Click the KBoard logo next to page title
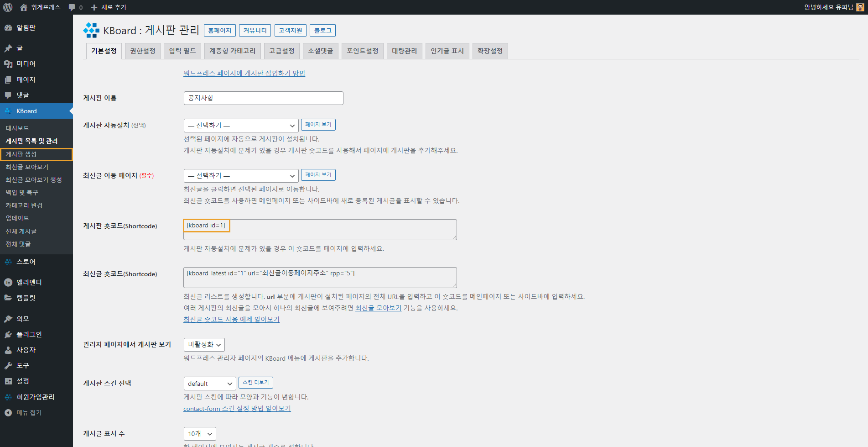The width and height of the screenshot is (868, 447). (x=91, y=30)
